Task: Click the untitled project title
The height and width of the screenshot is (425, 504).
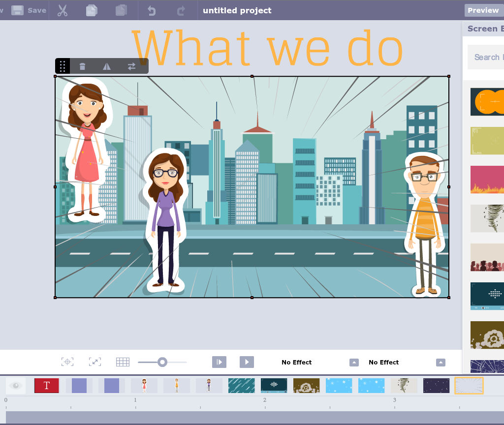Action: 237,10
